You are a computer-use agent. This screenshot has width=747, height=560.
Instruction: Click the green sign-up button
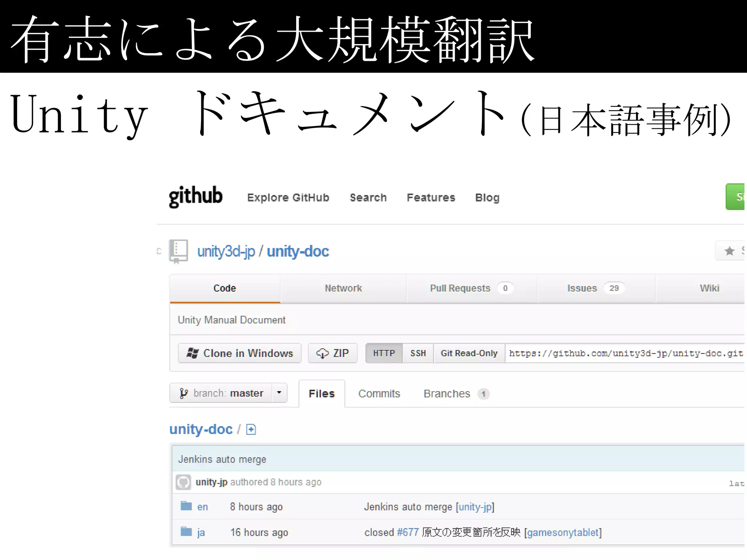[735, 197]
